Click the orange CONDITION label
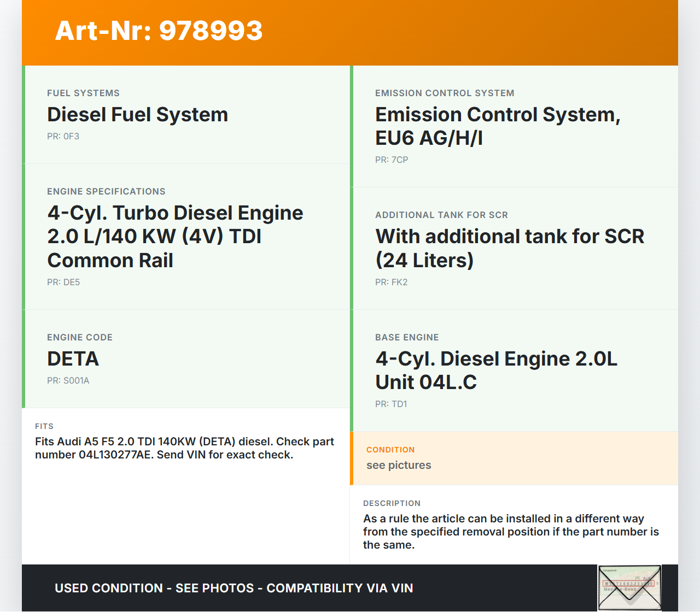The height and width of the screenshot is (612, 700). point(390,450)
